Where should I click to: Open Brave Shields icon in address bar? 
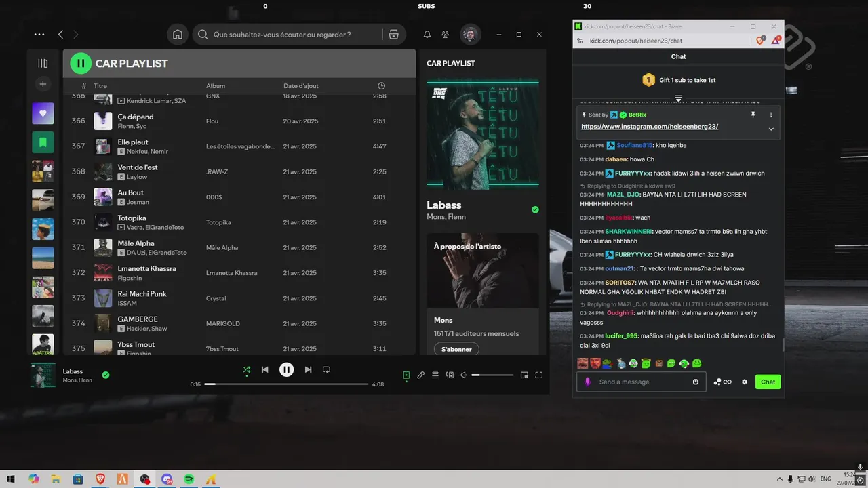coord(761,41)
